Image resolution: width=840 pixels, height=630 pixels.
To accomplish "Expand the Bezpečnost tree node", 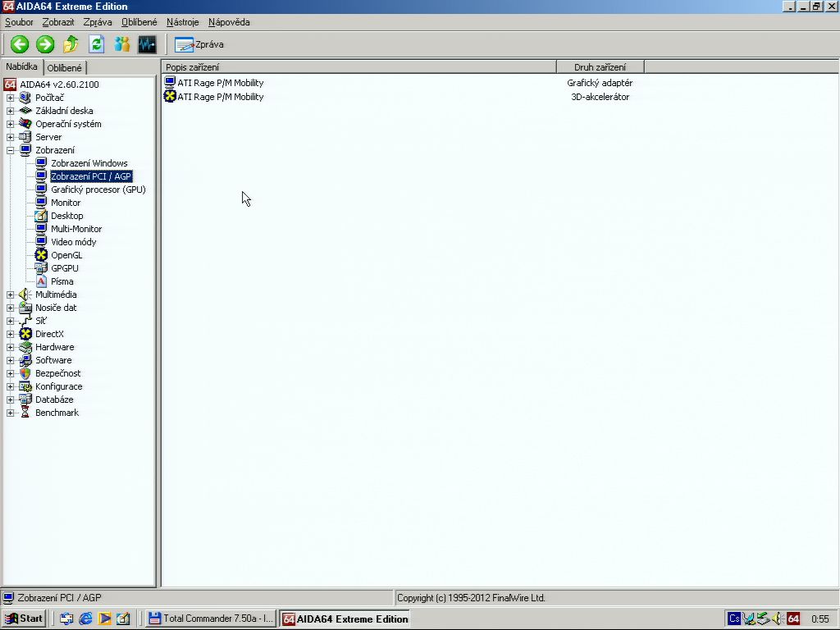I will 10,373.
